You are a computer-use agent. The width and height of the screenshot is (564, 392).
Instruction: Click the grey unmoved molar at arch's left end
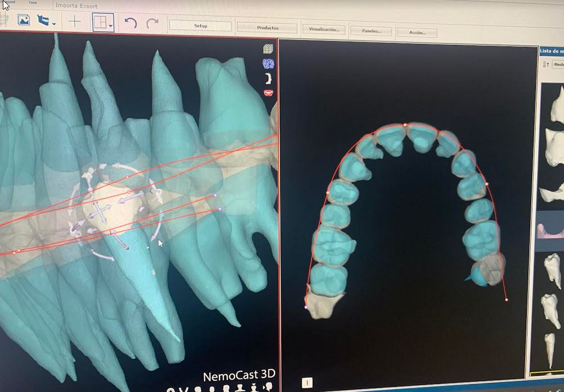pos(323,306)
